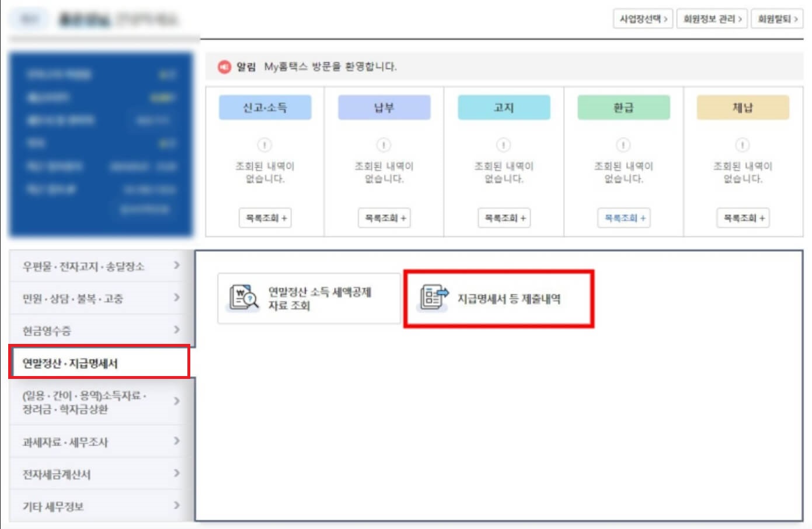Click 목록조회+ under the 환급 card
812x529 pixels.
tap(623, 218)
